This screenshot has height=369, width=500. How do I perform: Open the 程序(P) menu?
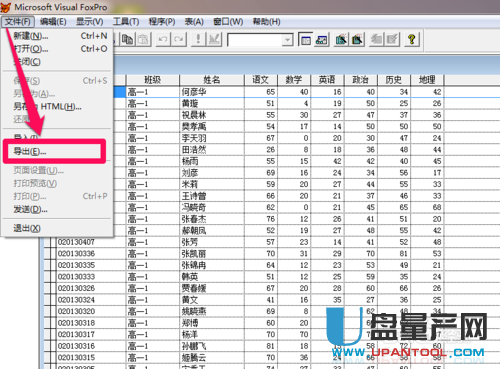point(162,22)
